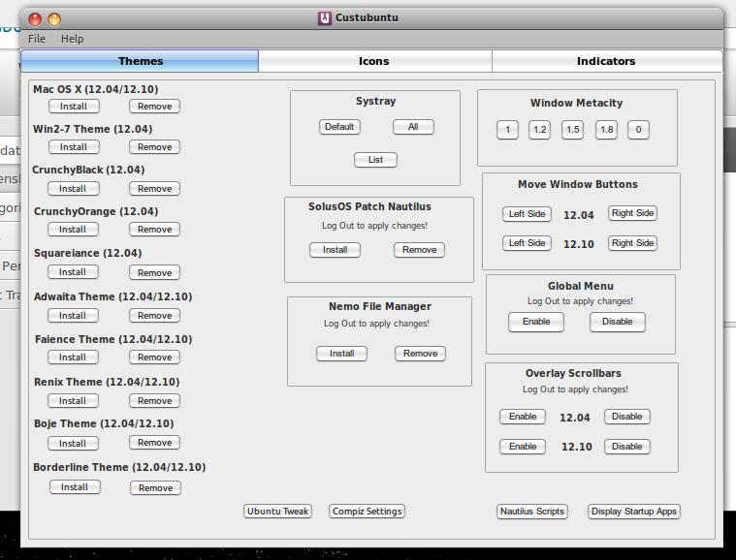The height and width of the screenshot is (560, 736).
Task: Install the Borderline Theme
Action: click(x=75, y=486)
